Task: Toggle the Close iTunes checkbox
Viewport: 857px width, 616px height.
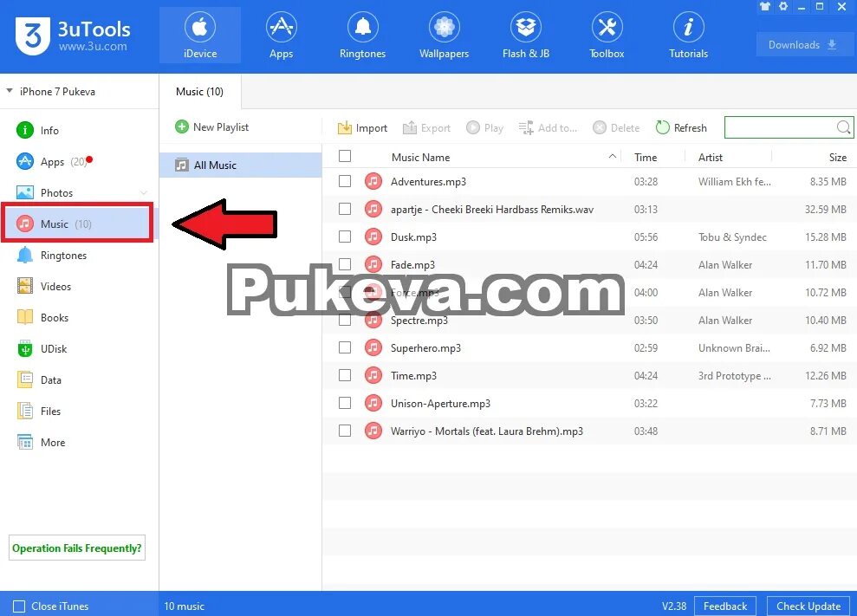Action: click(x=19, y=606)
